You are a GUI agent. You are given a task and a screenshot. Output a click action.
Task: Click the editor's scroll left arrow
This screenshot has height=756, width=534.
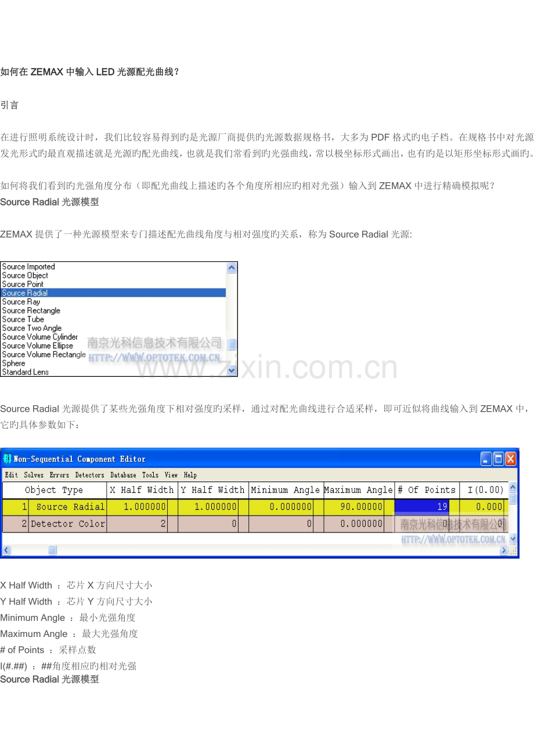(6, 550)
